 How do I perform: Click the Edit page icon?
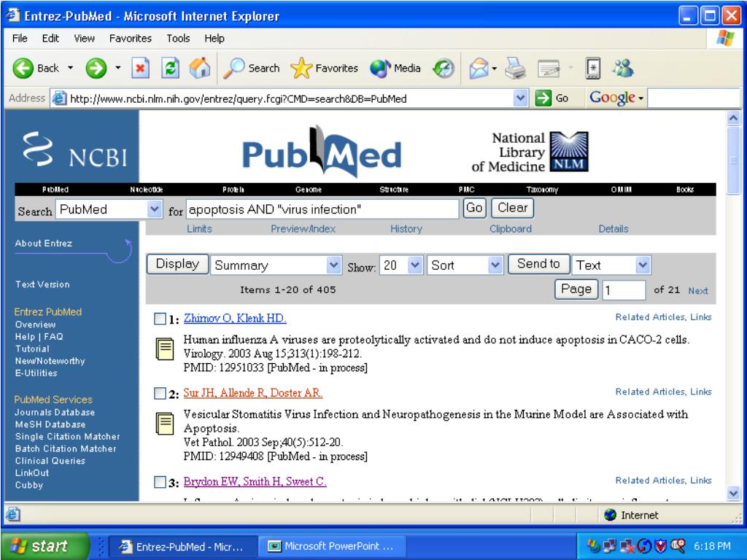point(549,69)
